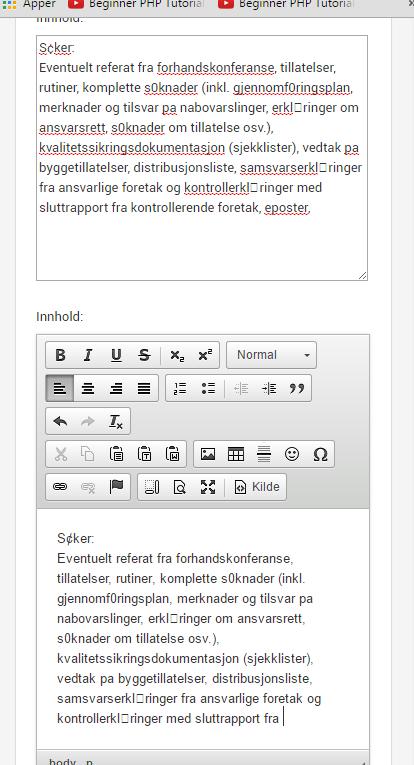Open special character picker

coord(320,454)
